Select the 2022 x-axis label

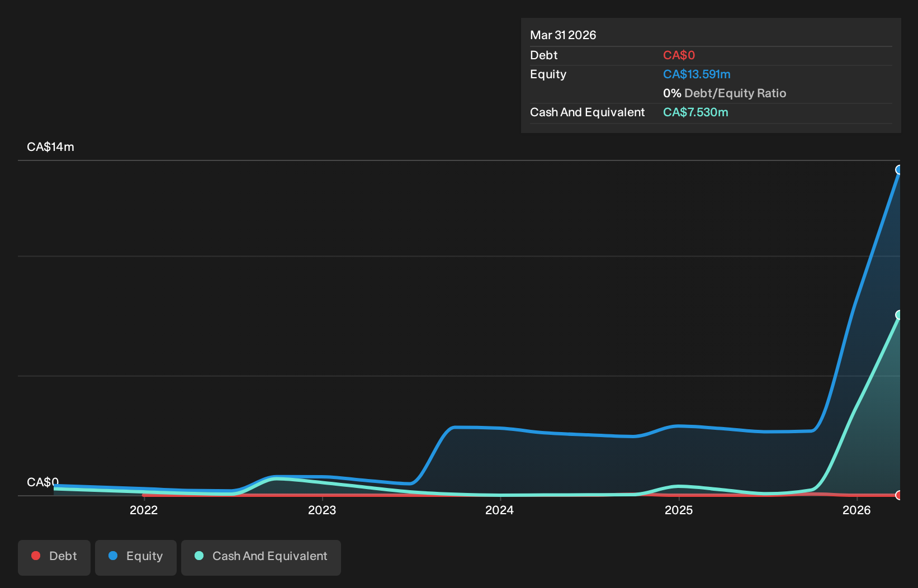pyautogui.click(x=144, y=510)
